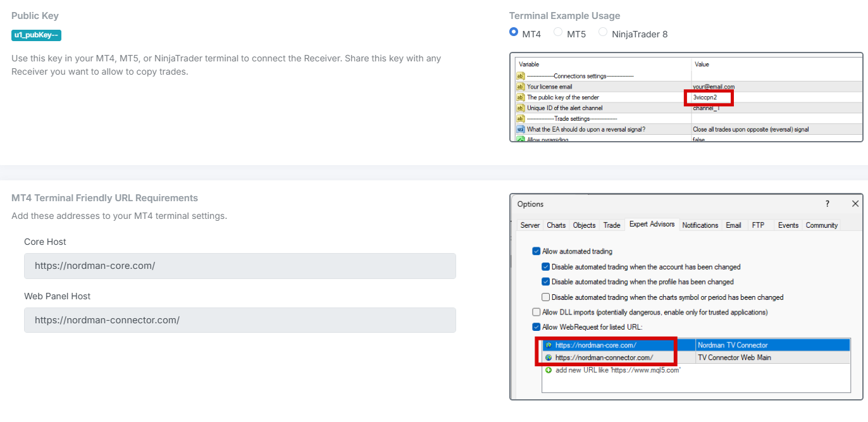This screenshot has width=868, height=422.
Task: Select the MT5 terminal option
Action: (558, 32)
